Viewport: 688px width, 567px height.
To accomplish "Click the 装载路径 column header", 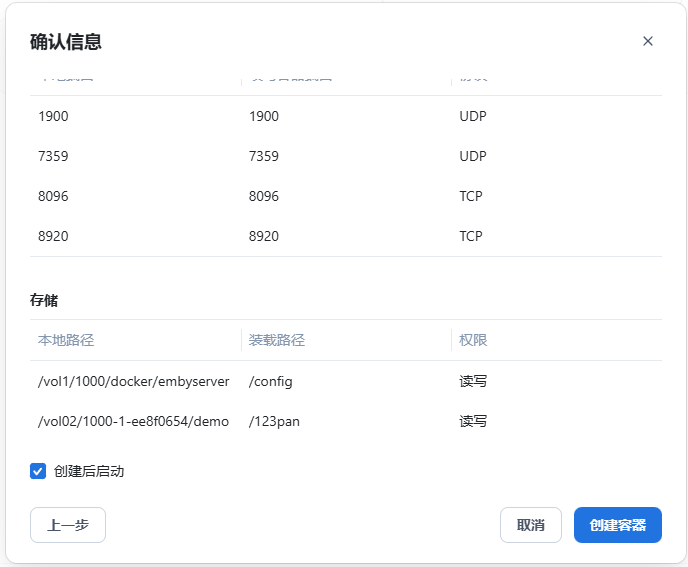I will point(277,340).
